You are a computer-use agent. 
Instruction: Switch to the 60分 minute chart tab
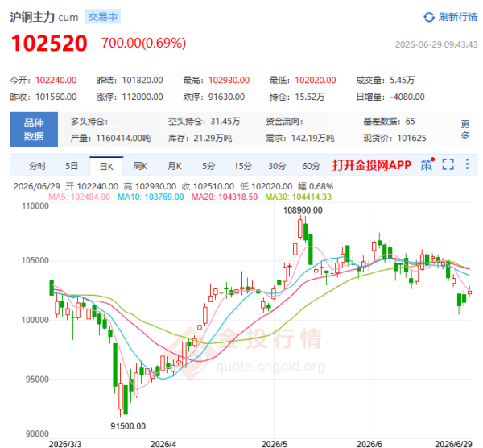[x=311, y=166]
